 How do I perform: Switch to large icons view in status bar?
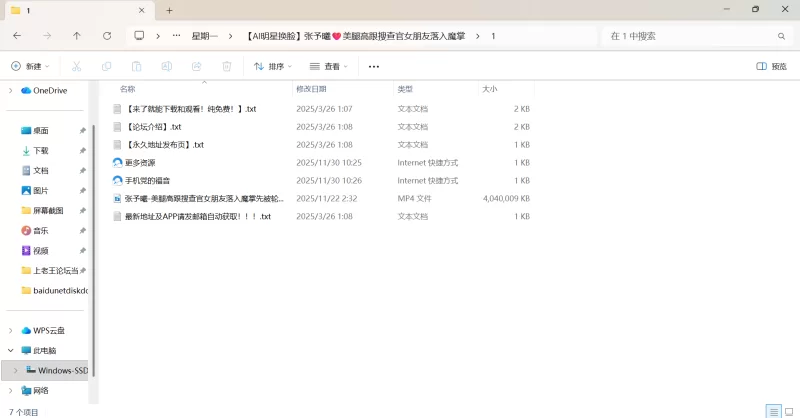788,411
